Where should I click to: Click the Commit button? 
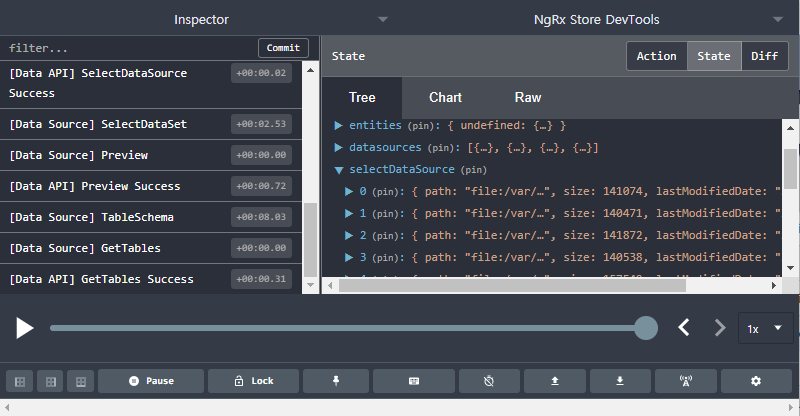[283, 48]
